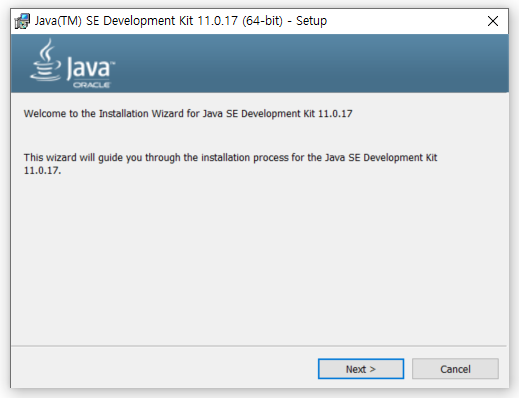
Task: Cancel the JDK installation
Action: [x=455, y=369]
